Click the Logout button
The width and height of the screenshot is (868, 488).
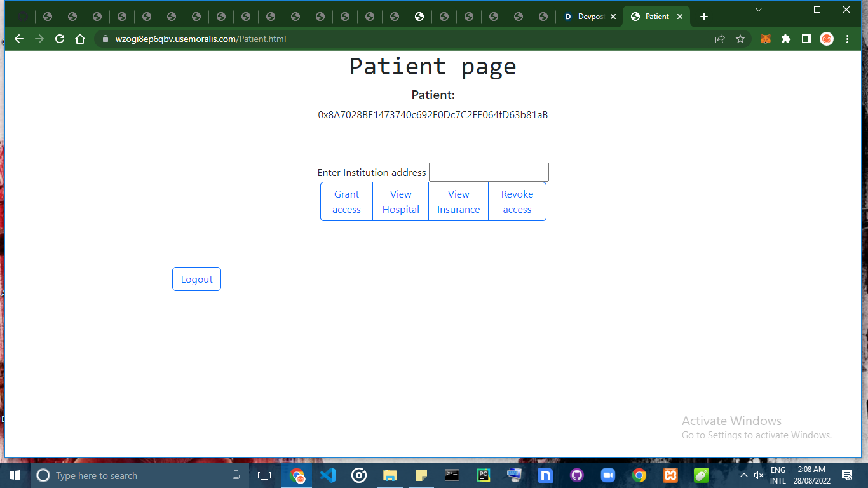pyautogui.click(x=196, y=278)
